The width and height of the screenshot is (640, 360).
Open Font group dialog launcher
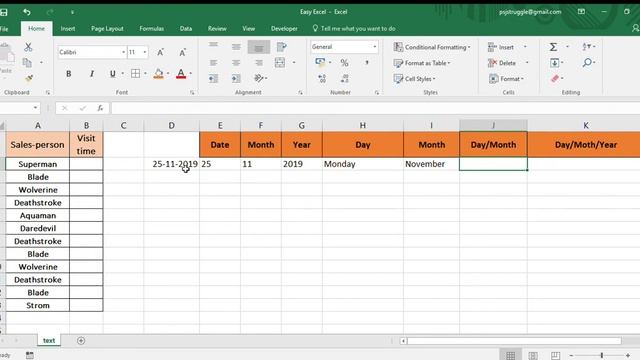192,93
